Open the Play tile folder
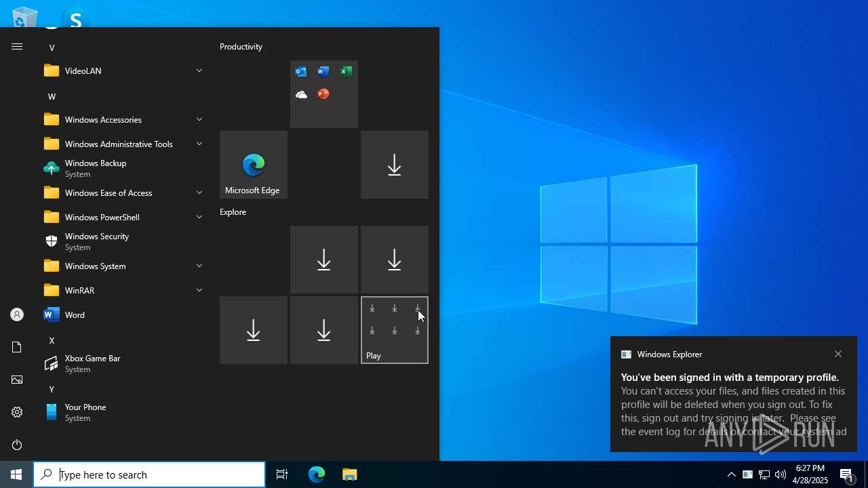 point(395,330)
